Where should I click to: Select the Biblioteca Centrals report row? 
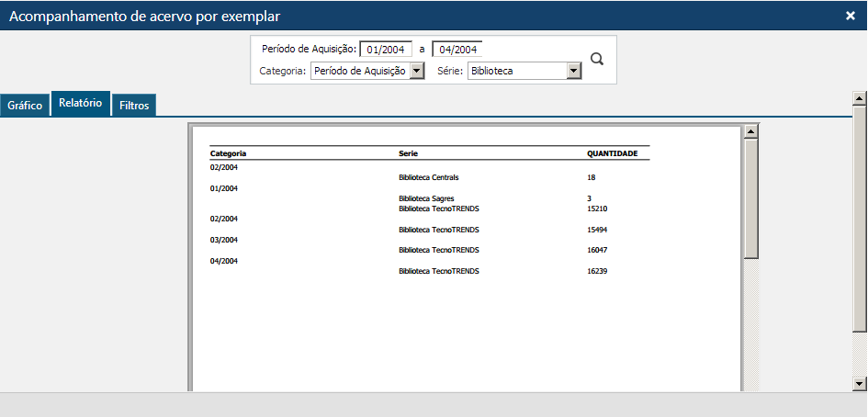pyautogui.click(x=429, y=177)
